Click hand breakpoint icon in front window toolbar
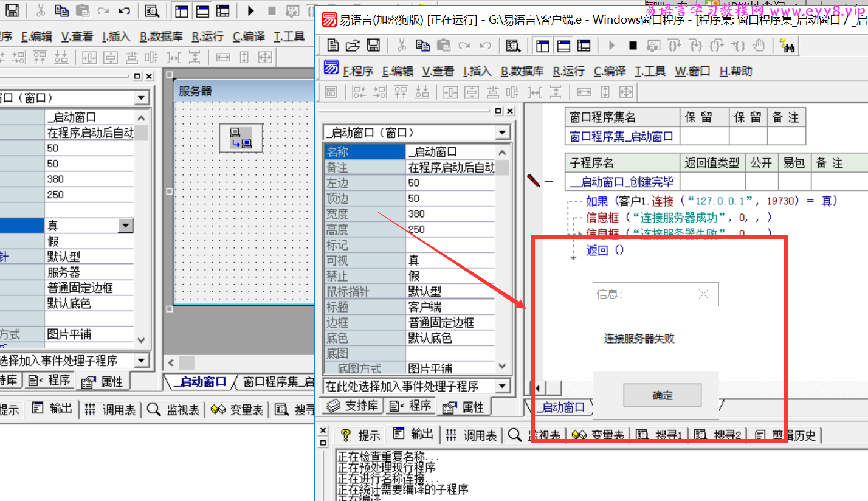Image resolution: width=868 pixels, height=501 pixels. [759, 46]
